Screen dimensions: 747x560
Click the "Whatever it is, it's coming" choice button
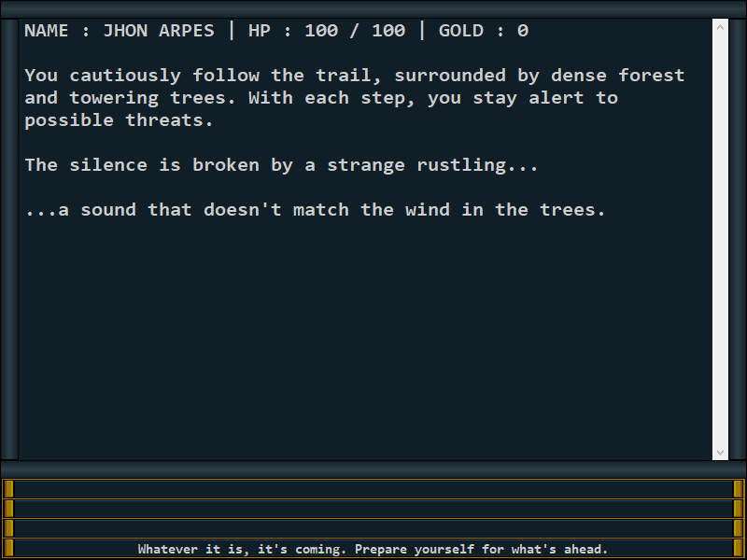(373, 549)
